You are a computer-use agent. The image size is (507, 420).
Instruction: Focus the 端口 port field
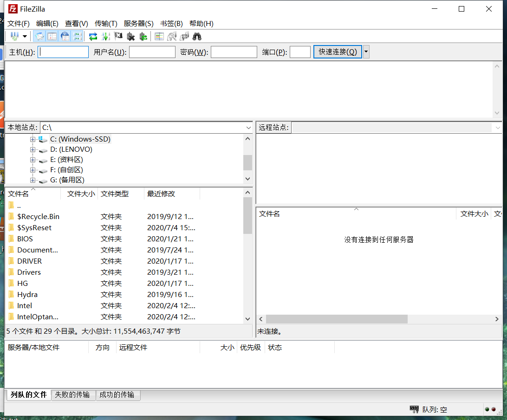point(300,52)
